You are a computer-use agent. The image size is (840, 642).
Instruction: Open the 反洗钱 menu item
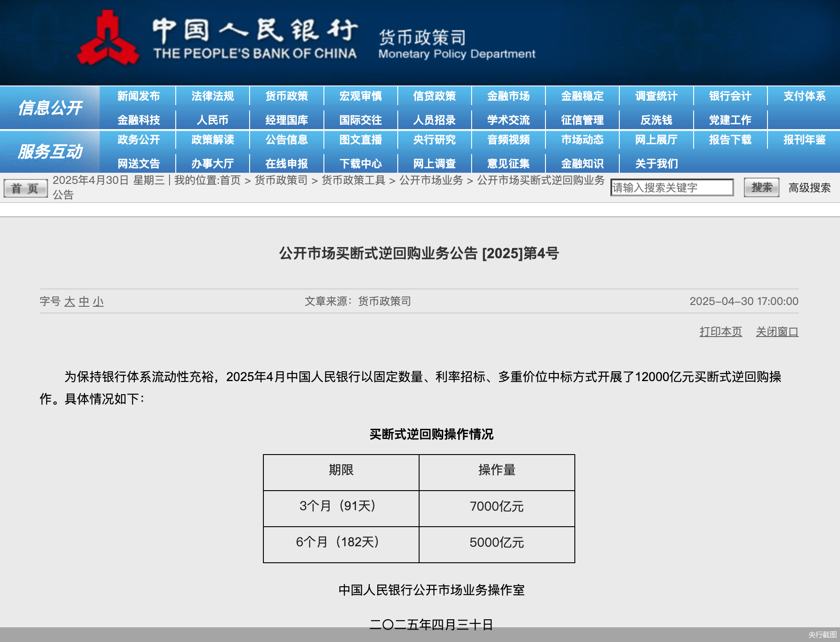tap(656, 120)
